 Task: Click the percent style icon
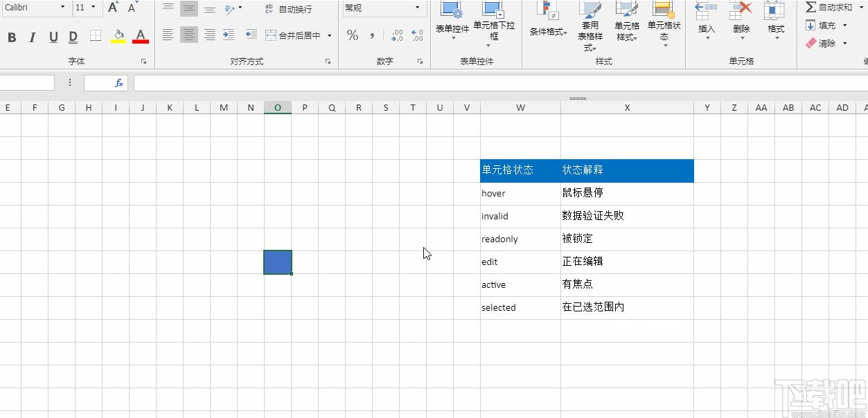tap(353, 35)
